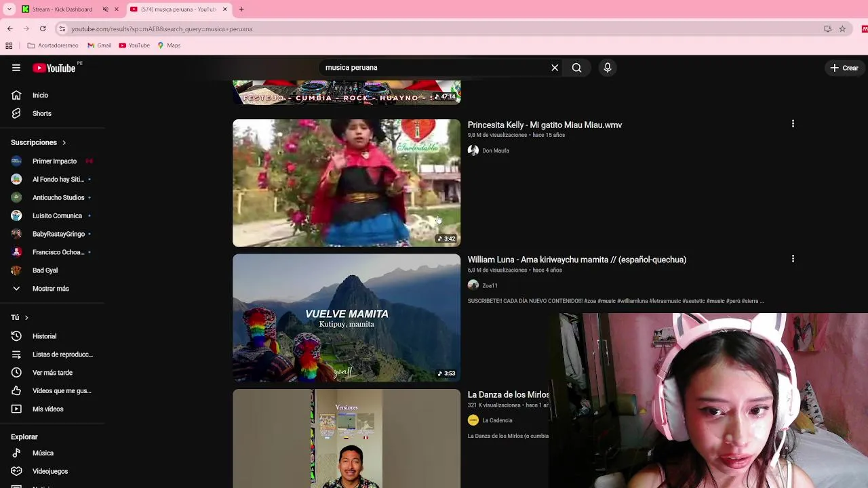
Task: Click the install app icon in address bar
Action: (827, 28)
